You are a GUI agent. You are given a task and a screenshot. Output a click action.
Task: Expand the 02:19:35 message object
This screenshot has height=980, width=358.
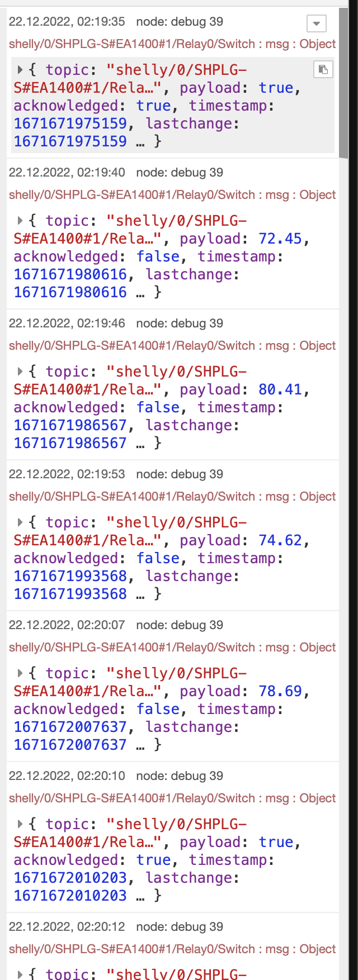(x=20, y=70)
